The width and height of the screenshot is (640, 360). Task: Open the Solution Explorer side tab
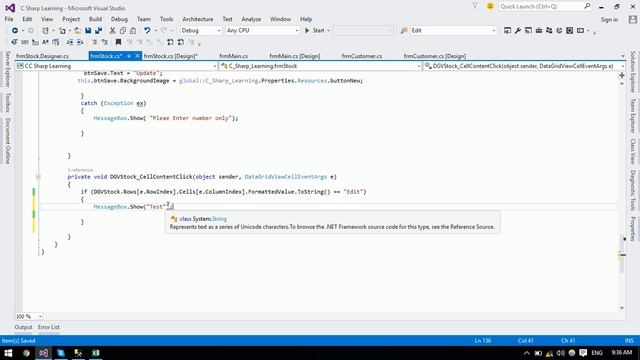click(633, 72)
